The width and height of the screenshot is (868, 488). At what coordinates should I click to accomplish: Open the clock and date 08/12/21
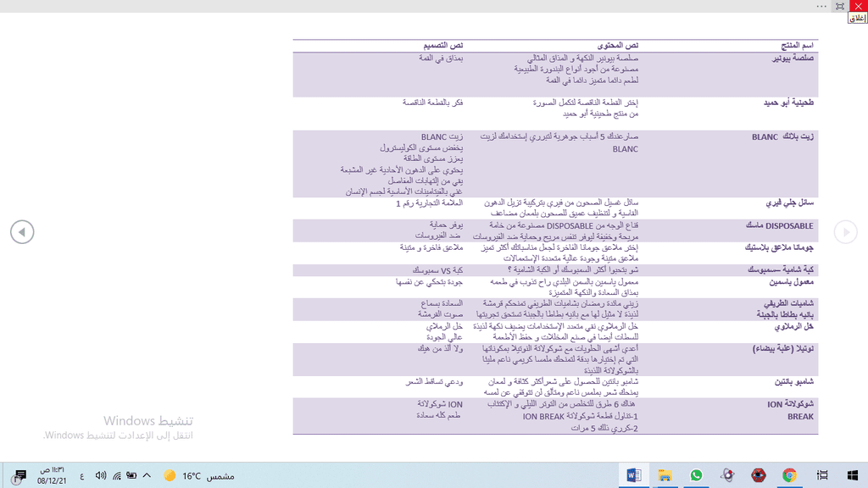(x=52, y=476)
